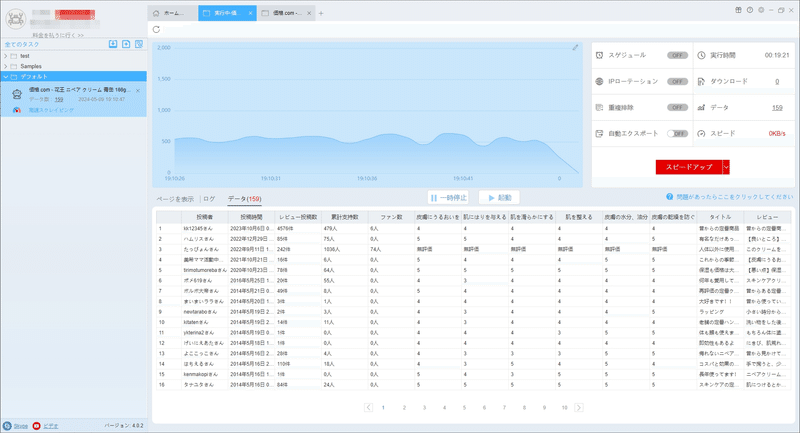The height and width of the screenshot is (433, 800).
Task: Click the ビデオ link at bottom left
Action: (x=51, y=426)
